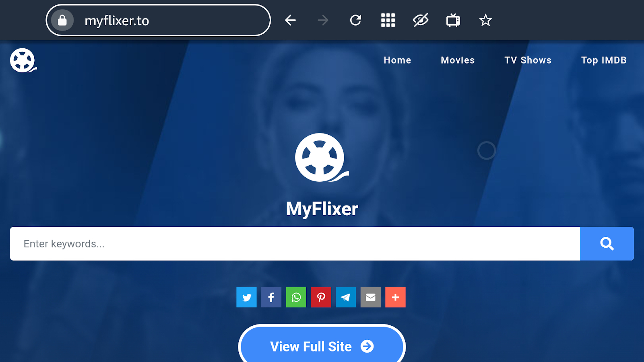Click the search magnifier button

click(607, 243)
